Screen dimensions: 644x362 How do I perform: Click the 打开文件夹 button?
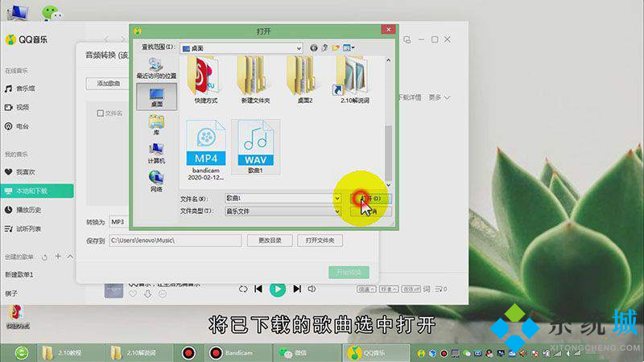[320, 241]
